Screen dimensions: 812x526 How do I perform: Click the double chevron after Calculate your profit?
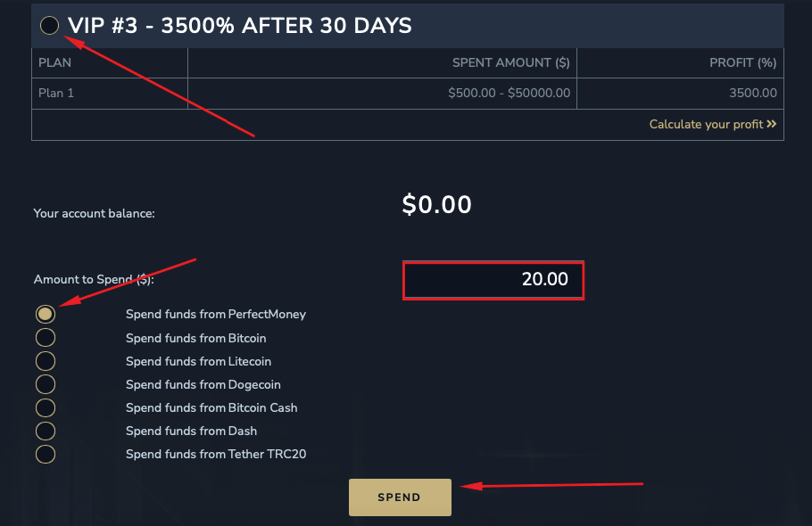[772, 125]
